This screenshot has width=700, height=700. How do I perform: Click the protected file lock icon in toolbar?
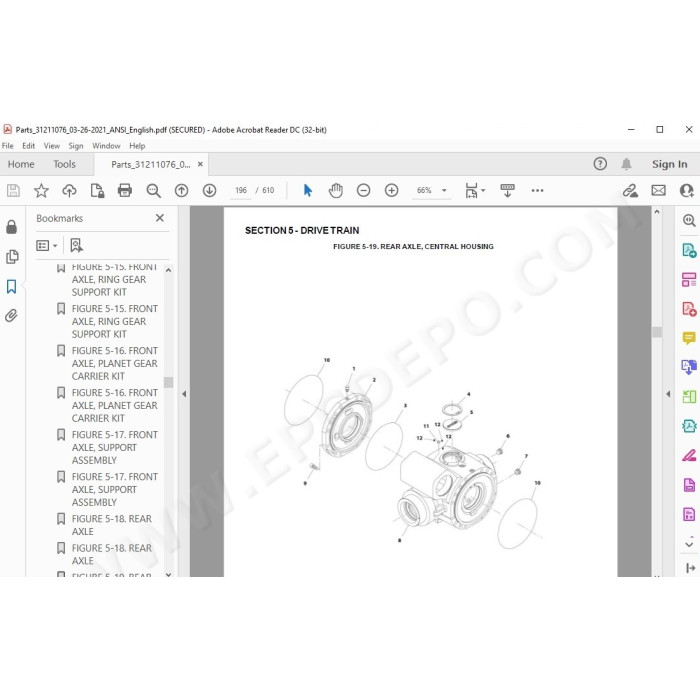97,191
